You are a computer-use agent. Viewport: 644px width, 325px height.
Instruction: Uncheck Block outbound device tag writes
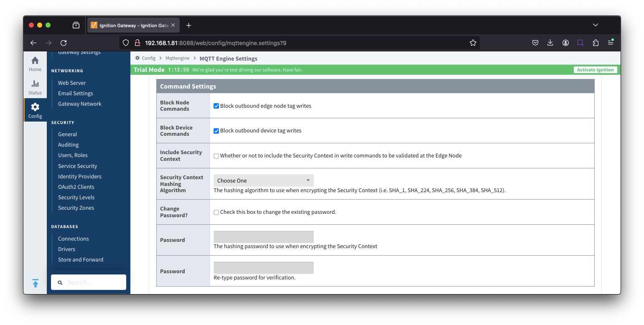216,131
